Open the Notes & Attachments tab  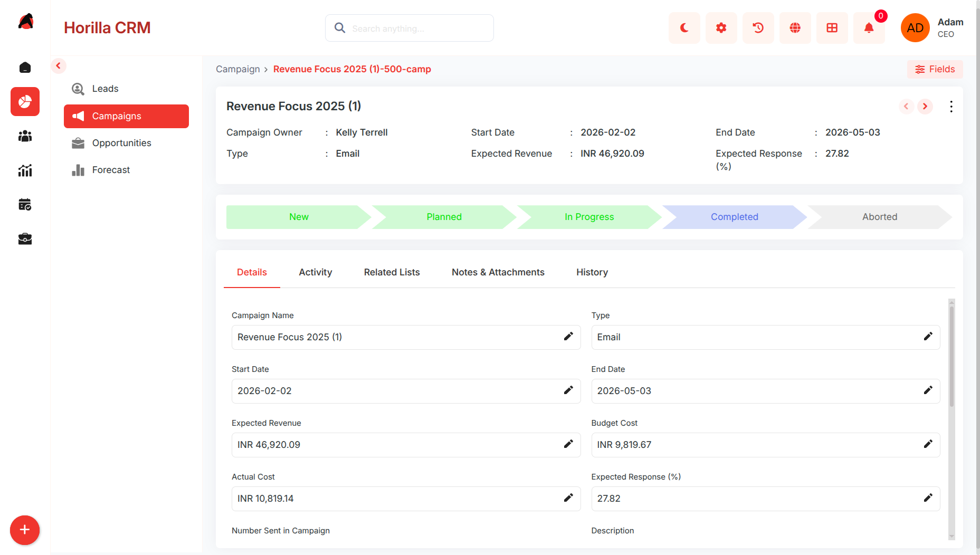click(498, 272)
